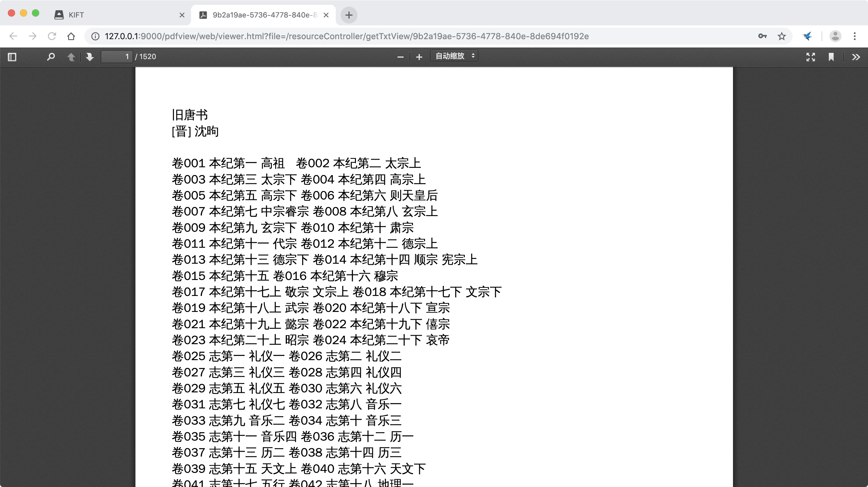Click 卷001 本纪第一 高祖 entry
868x487 pixels.
tap(228, 163)
